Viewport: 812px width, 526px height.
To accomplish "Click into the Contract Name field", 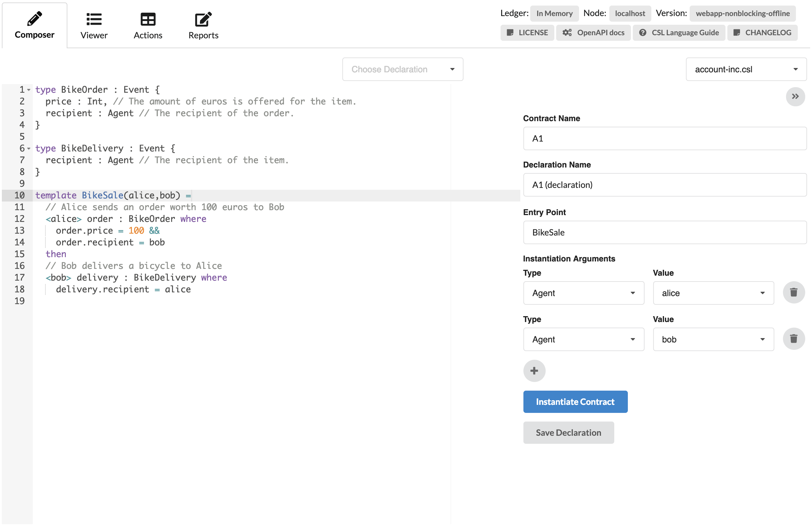I will point(665,138).
